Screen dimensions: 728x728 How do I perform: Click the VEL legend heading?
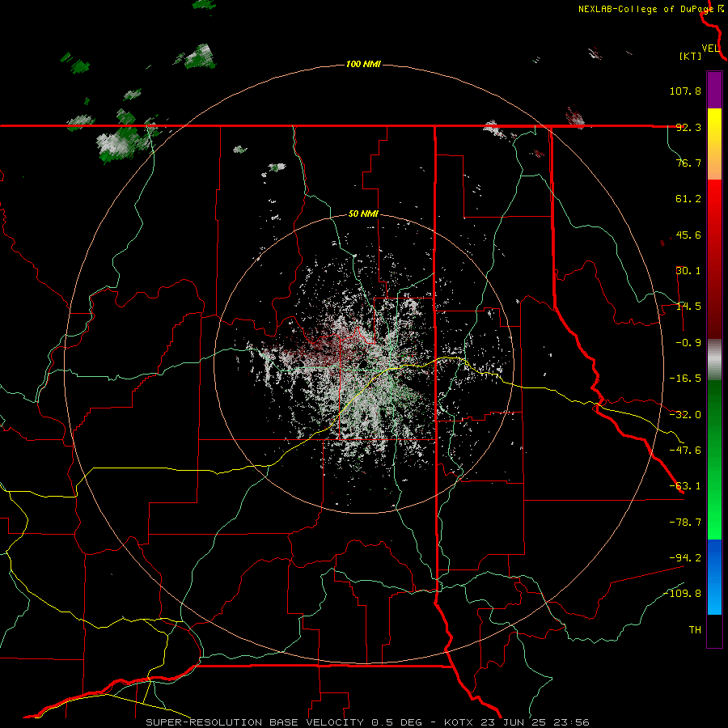tap(710, 49)
